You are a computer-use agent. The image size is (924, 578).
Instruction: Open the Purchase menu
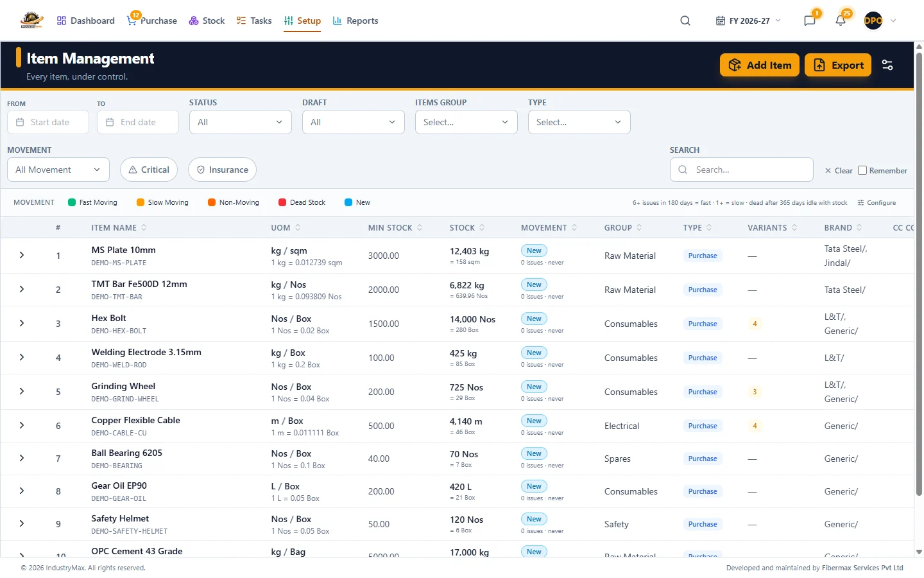(152, 21)
